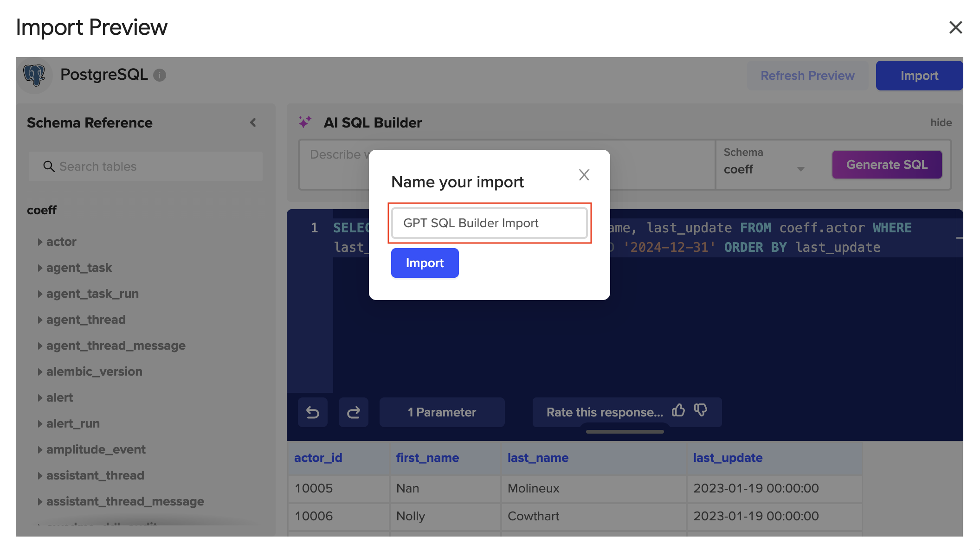This screenshot has height=550, width=980.
Task: Click the import name text field
Action: 489,223
